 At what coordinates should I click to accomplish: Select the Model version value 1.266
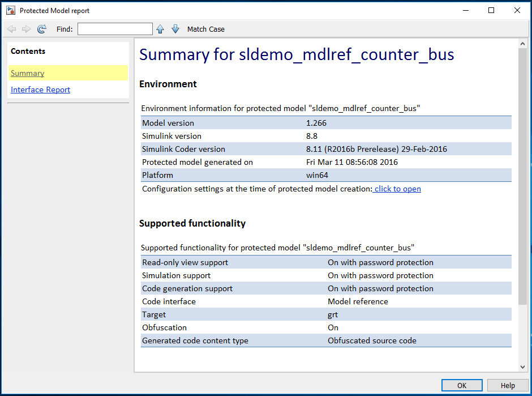316,123
